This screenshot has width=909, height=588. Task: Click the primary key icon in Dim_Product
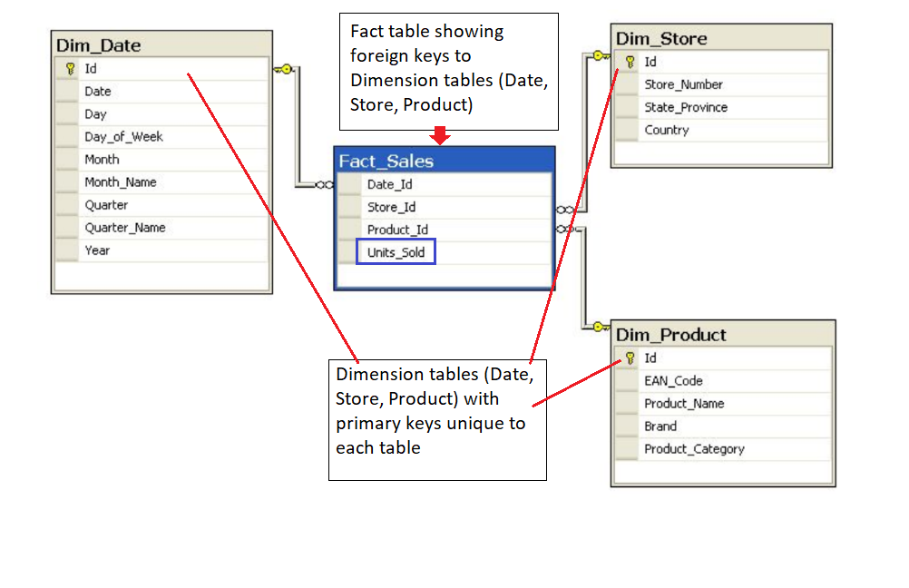click(630, 358)
